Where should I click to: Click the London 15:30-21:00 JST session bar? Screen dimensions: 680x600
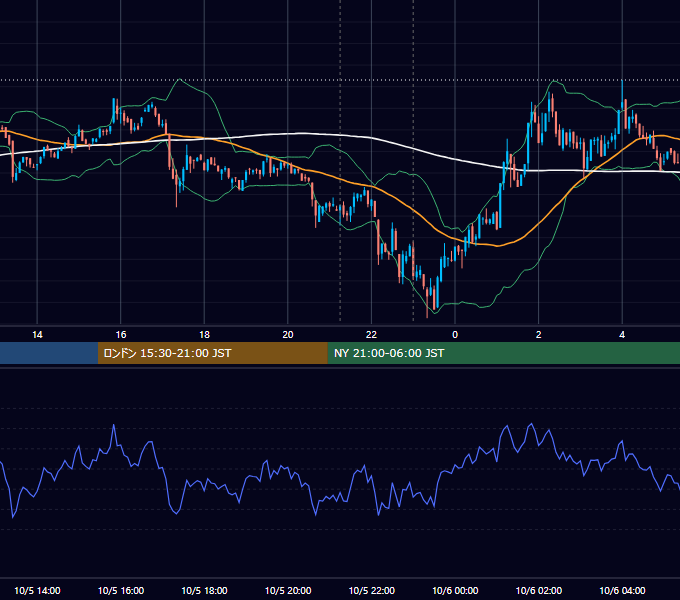click(212, 353)
